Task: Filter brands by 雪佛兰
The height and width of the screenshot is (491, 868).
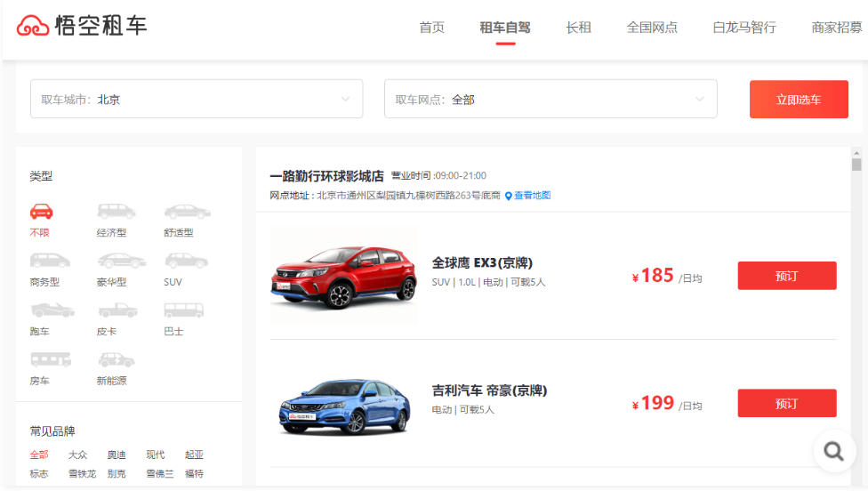Action: (x=160, y=474)
